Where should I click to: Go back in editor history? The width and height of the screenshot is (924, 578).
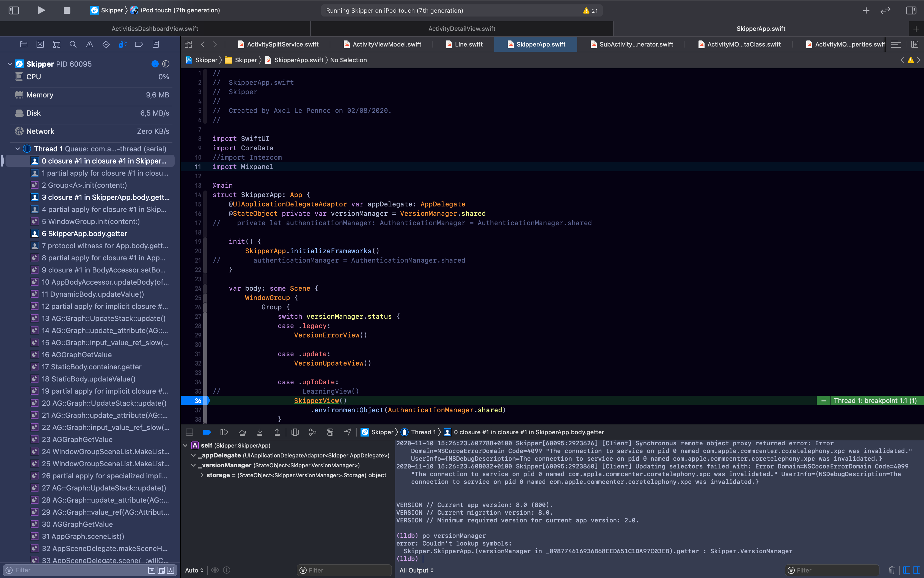click(x=203, y=44)
